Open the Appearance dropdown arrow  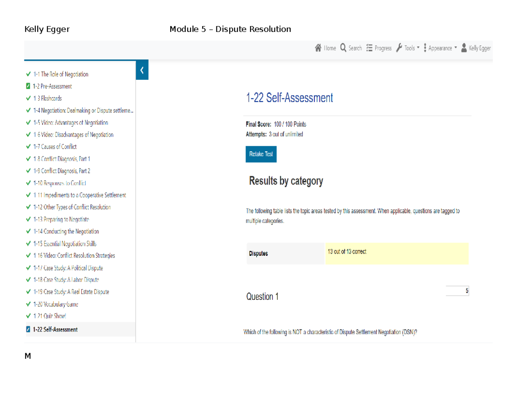[x=455, y=48]
